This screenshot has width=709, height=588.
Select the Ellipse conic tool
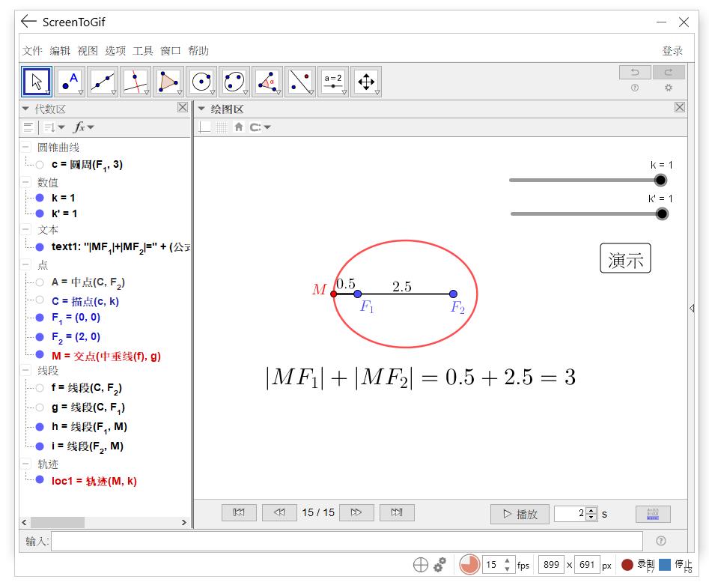tap(234, 81)
